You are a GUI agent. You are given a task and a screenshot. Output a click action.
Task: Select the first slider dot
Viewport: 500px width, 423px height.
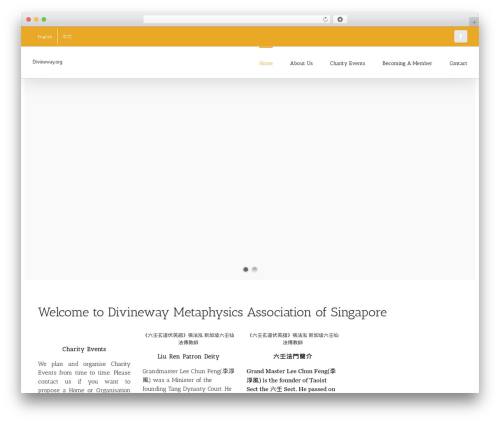point(246,269)
